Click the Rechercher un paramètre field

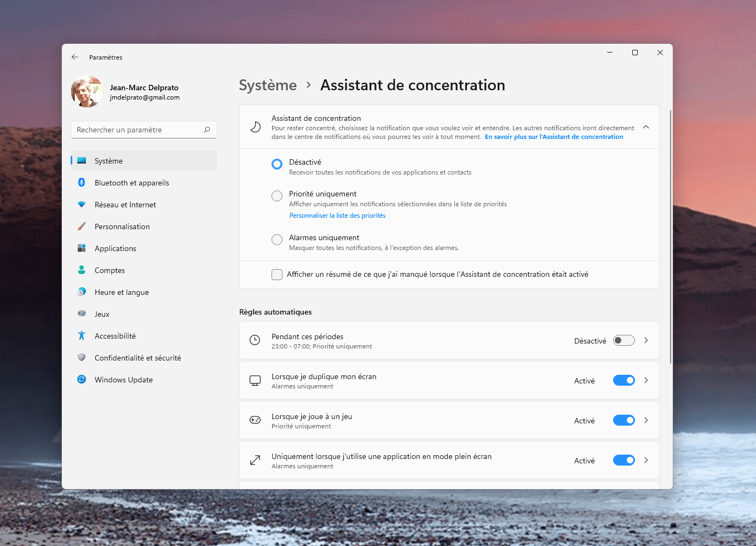tap(144, 130)
